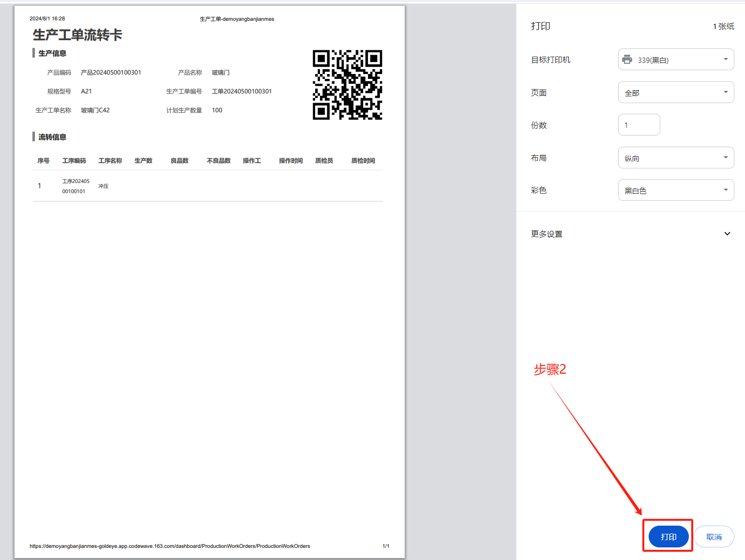Screen dimensions: 745x560
Task: Click the 生产工单编号 field label
Action: [x=184, y=91]
